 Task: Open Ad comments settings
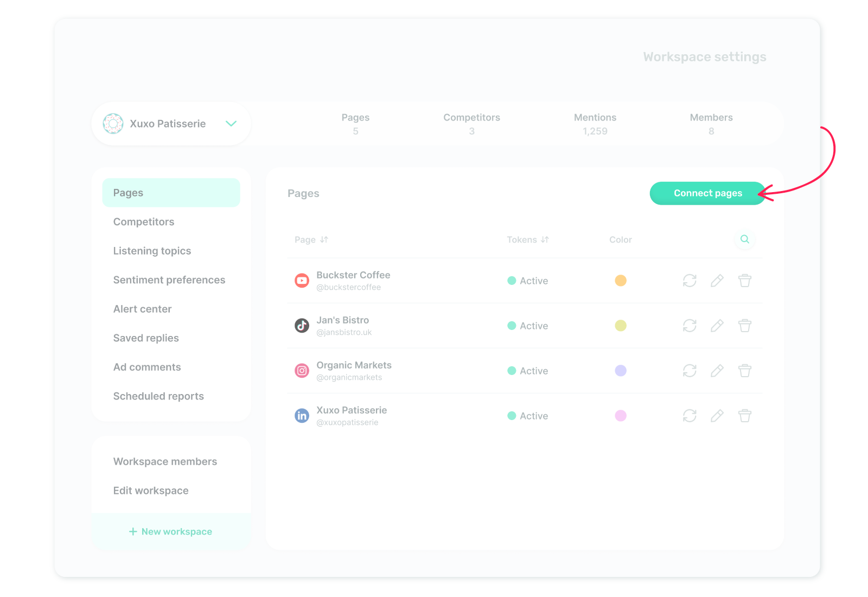147,367
